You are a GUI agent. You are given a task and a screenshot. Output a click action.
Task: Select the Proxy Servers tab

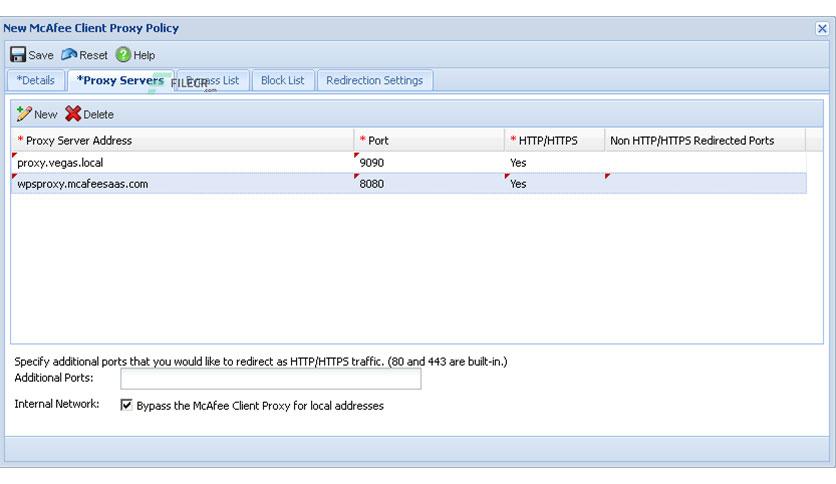pos(120,80)
